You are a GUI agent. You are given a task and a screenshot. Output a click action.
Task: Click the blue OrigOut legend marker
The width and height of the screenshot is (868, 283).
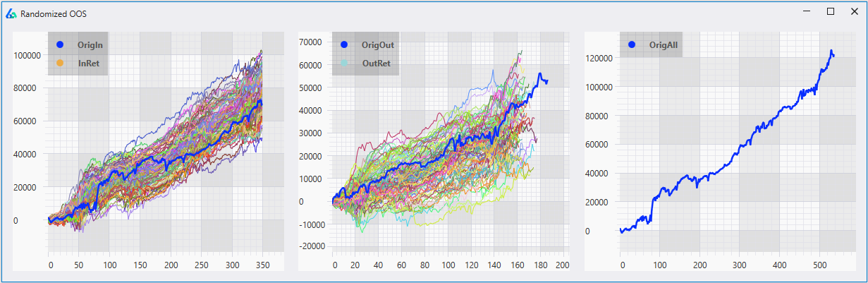click(344, 45)
